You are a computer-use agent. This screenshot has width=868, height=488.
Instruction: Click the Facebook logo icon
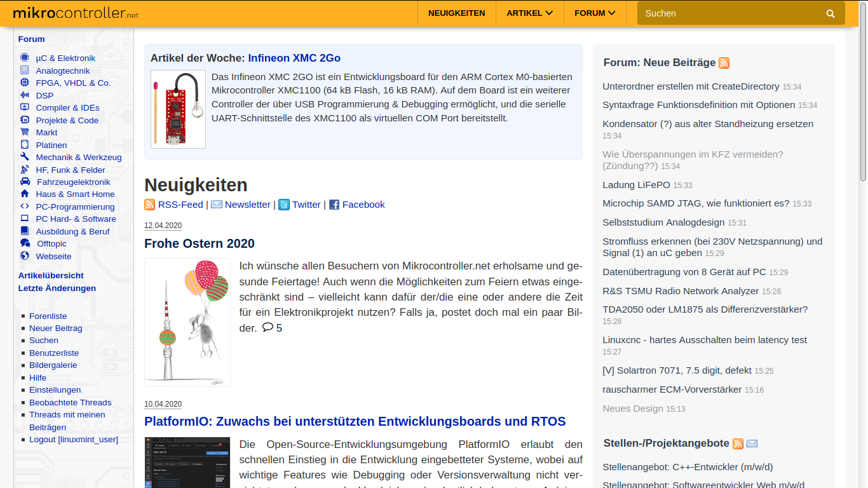click(334, 205)
